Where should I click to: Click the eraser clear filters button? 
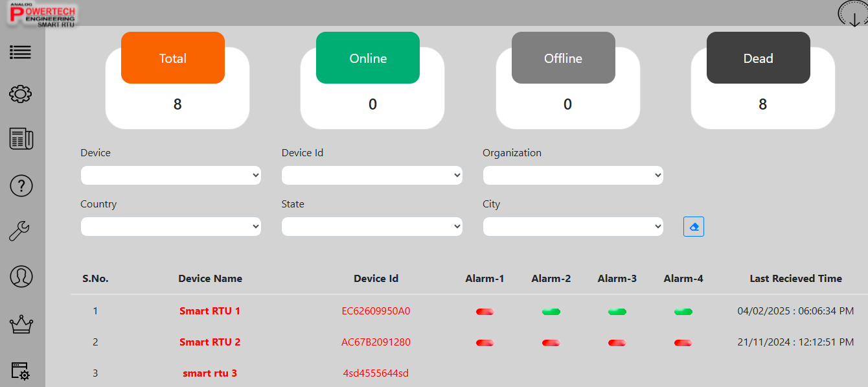point(693,227)
